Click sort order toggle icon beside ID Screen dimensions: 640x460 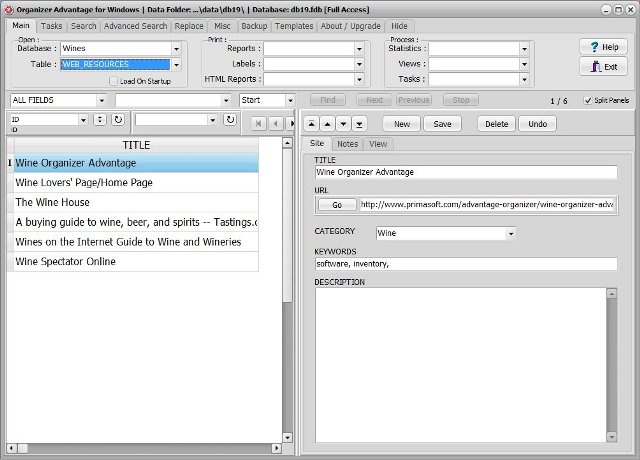pos(100,120)
